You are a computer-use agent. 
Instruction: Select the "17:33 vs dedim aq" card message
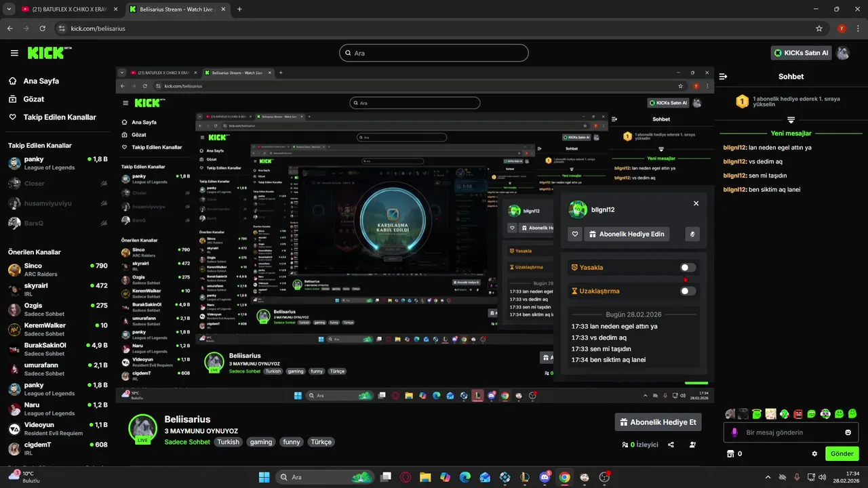point(599,338)
